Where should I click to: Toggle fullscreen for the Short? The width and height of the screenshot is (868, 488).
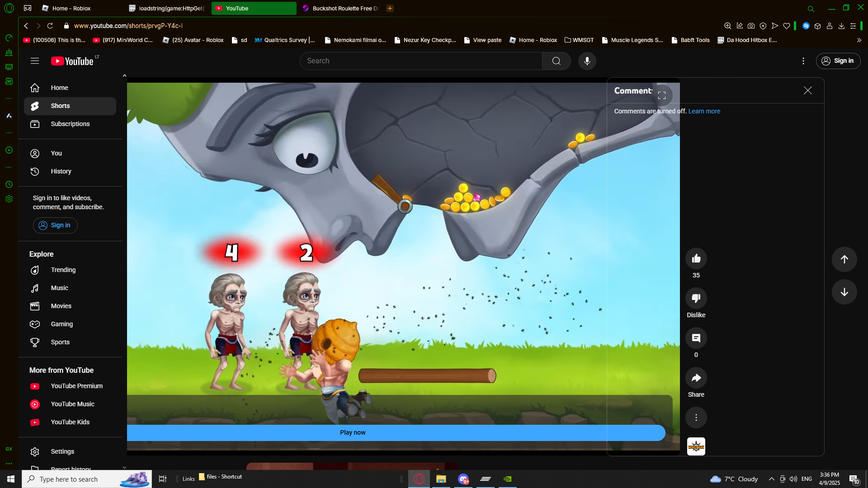click(662, 95)
